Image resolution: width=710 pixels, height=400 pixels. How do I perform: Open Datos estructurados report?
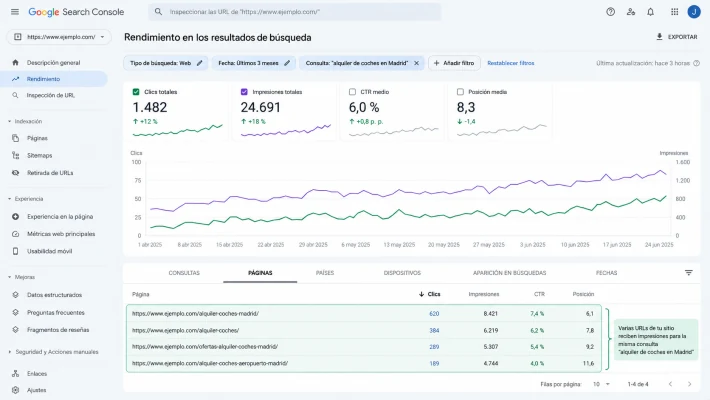(x=53, y=295)
